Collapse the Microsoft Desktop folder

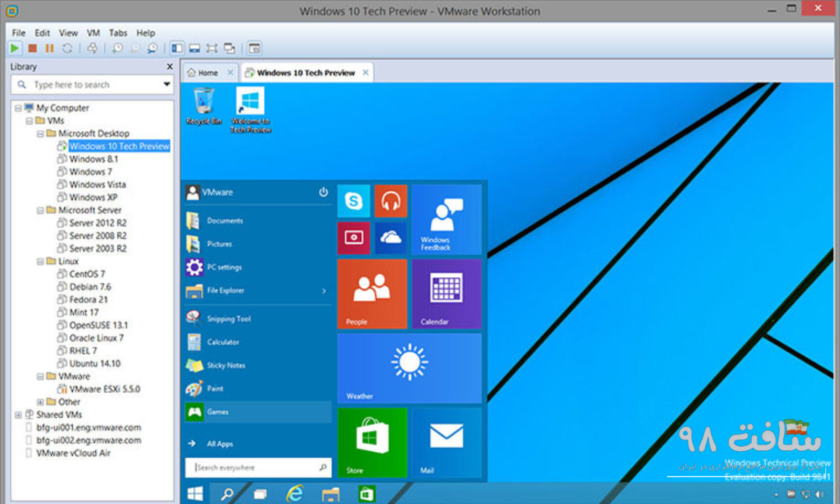point(41,133)
